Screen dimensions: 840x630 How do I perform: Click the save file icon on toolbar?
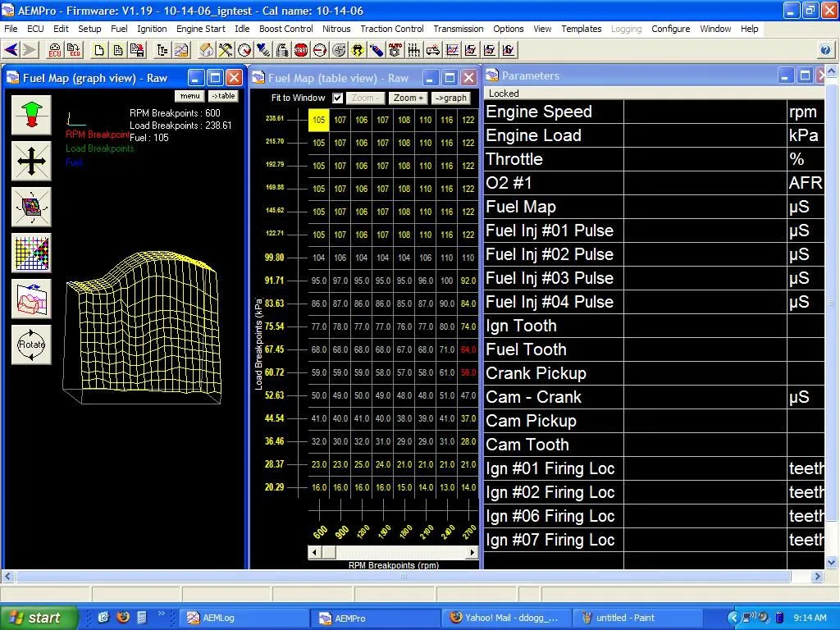(x=136, y=49)
